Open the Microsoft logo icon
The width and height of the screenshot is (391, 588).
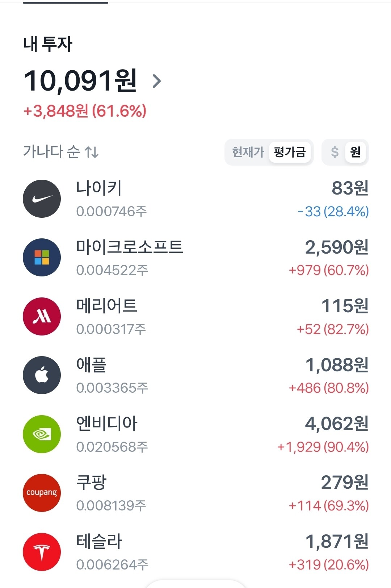[x=42, y=258]
